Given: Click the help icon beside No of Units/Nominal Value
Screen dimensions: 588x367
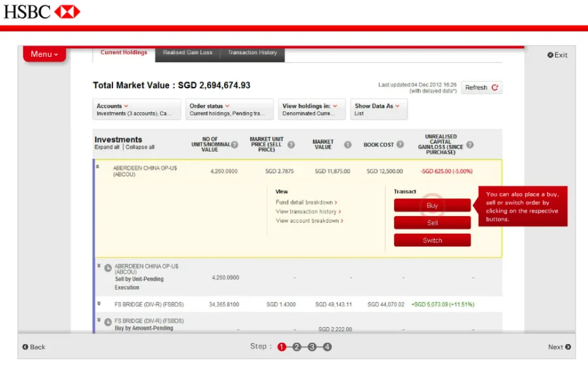Looking at the screenshot, I should (x=234, y=145).
